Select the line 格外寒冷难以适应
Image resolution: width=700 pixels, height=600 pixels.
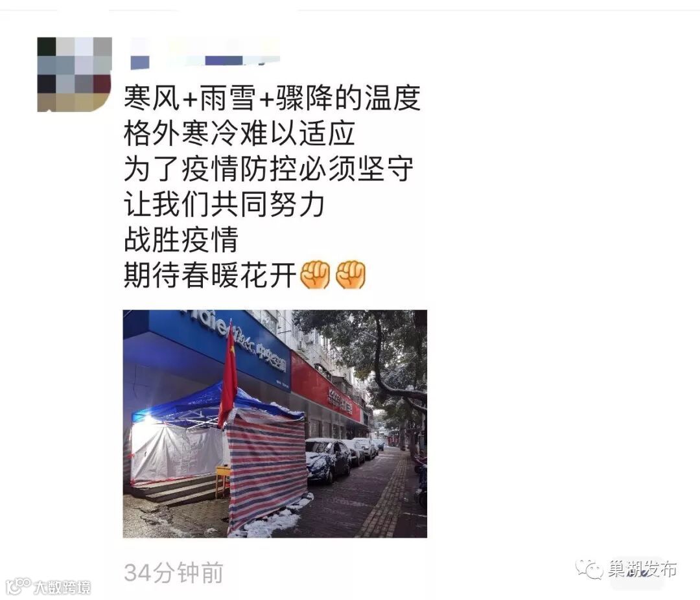[x=240, y=133]
